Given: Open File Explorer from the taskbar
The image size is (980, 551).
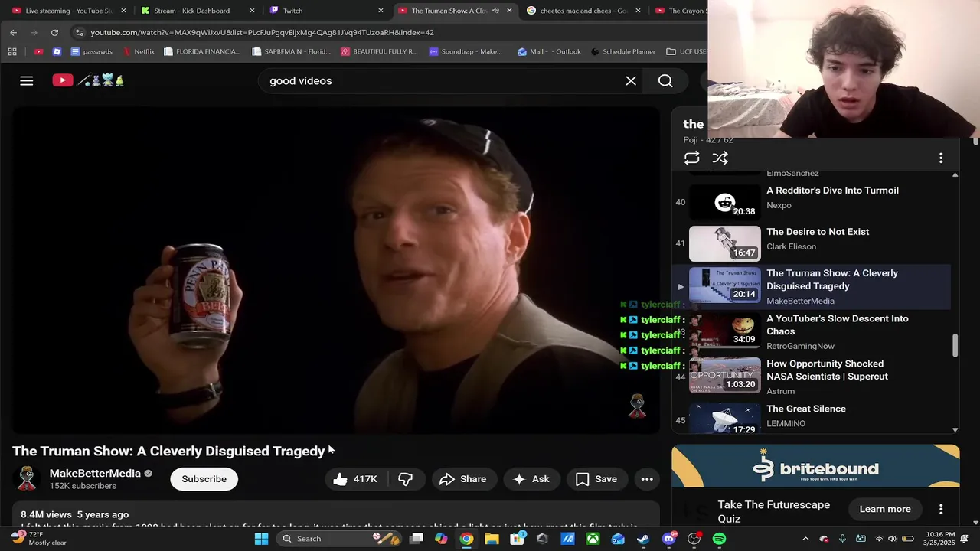Looking at the screenshot, I should (x=492, y=539).
